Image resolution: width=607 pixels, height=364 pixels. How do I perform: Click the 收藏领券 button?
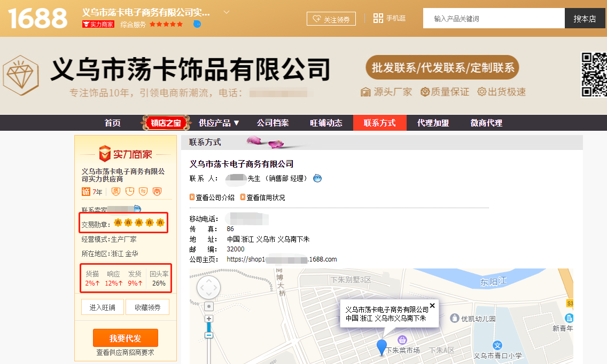[x=147, y=307]
